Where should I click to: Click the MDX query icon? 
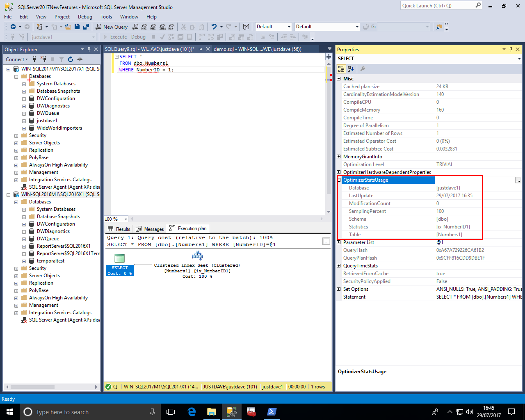tap(144, 27)
